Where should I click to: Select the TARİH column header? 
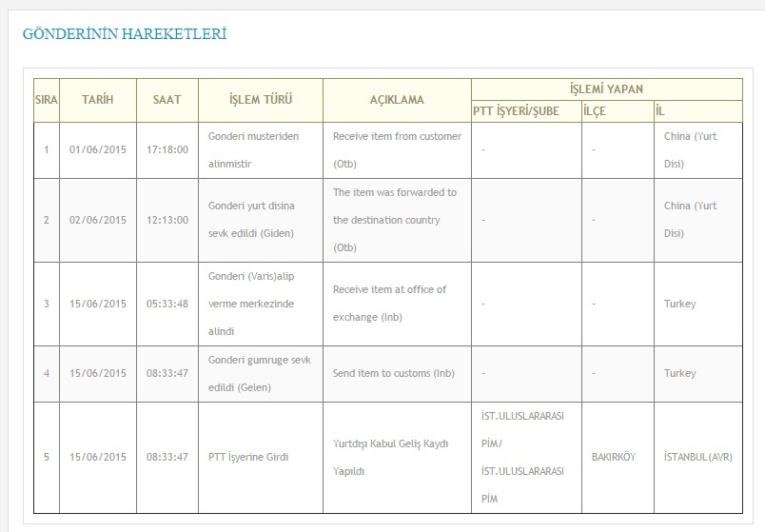pyautogui.click(x=98, y=100)
